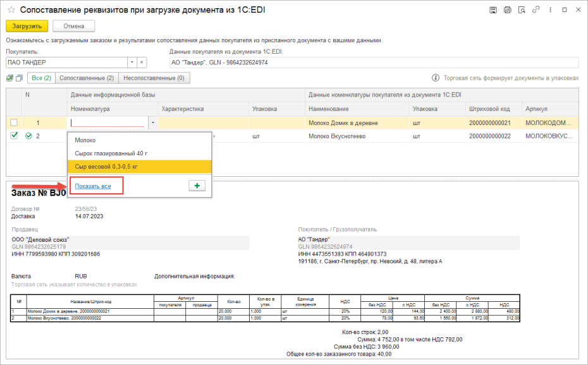Untick the checkbox for row 2
This screenshot has height=365, width=588.
point(14,136)
